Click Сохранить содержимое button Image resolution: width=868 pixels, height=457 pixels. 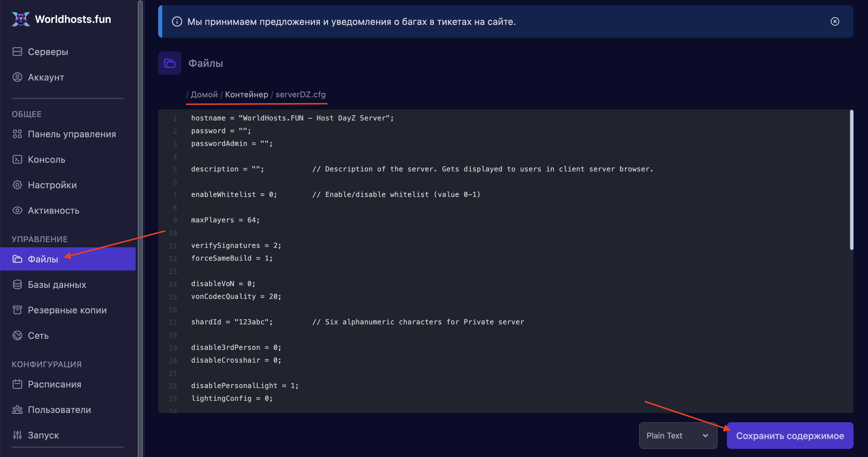click(790, 436)
